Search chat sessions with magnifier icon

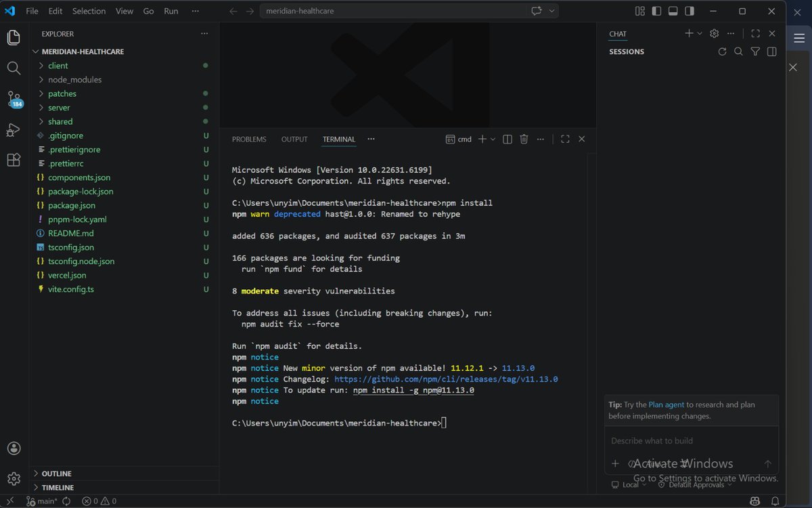pos(738,51)
